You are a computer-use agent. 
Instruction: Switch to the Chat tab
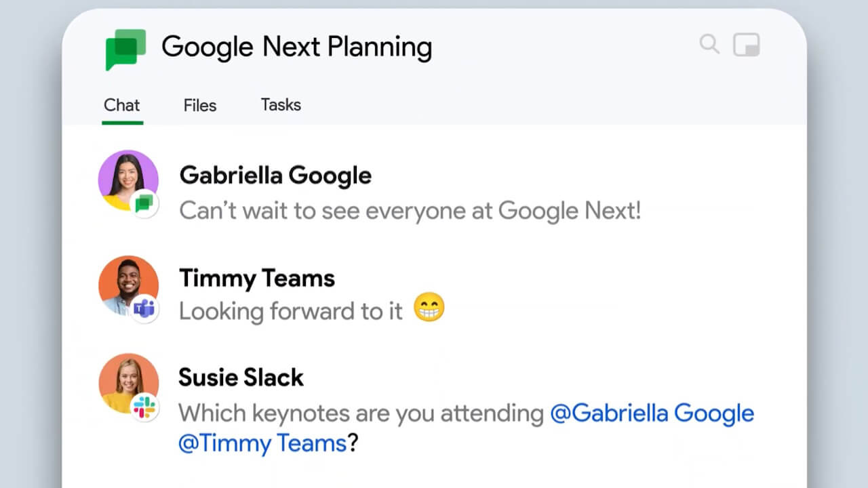click(122, 105)
